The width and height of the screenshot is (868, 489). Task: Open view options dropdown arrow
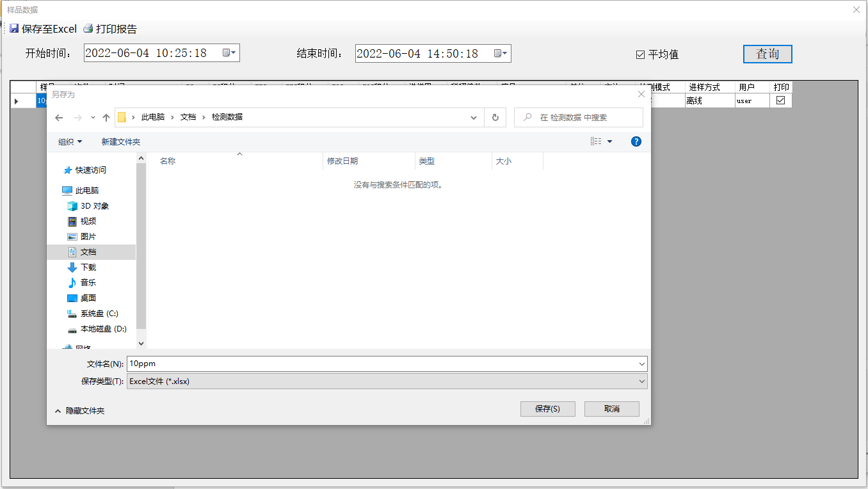(x=609, y=141)
